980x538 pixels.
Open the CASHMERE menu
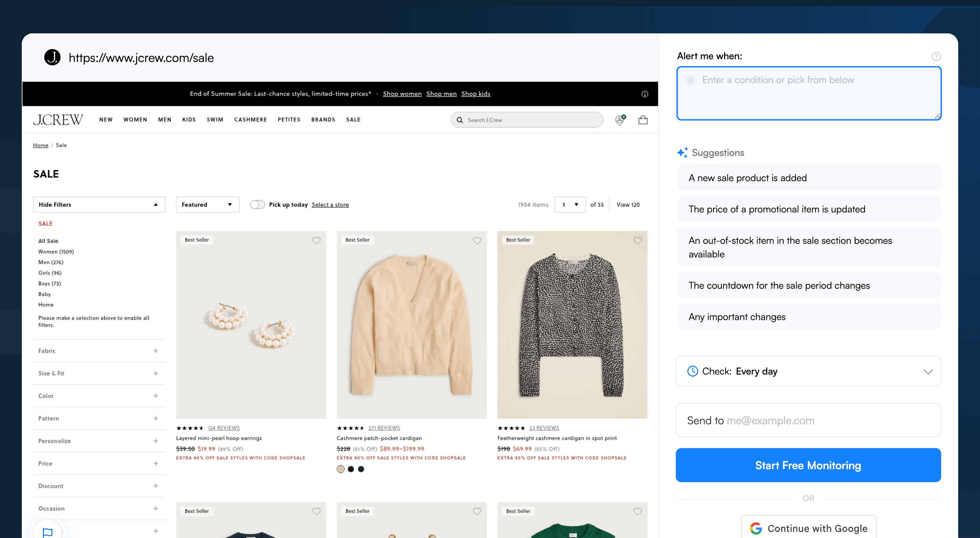point(250,120)
